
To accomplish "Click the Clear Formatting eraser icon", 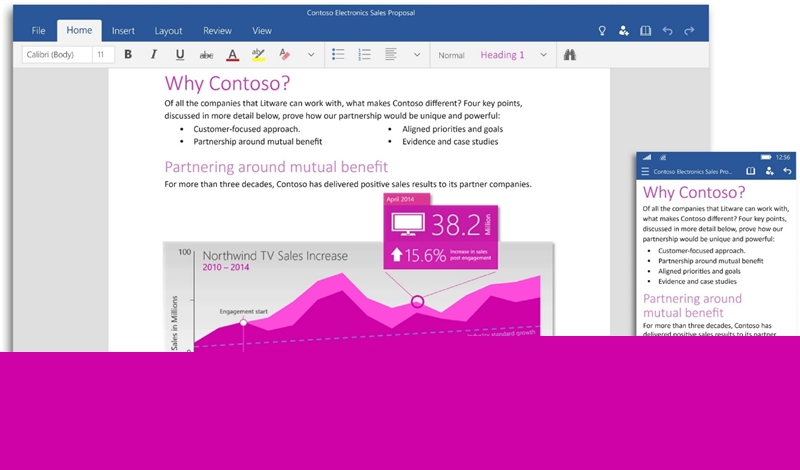I will (x=285, y=55).
